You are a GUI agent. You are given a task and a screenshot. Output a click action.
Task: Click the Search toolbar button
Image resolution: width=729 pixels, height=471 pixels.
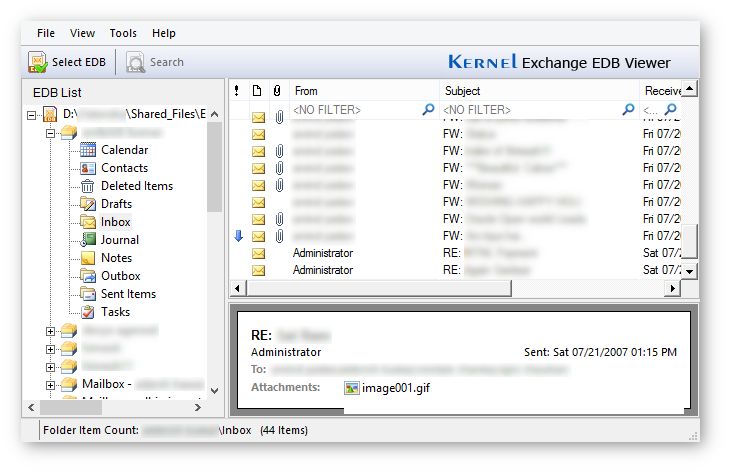pos(155,62)
